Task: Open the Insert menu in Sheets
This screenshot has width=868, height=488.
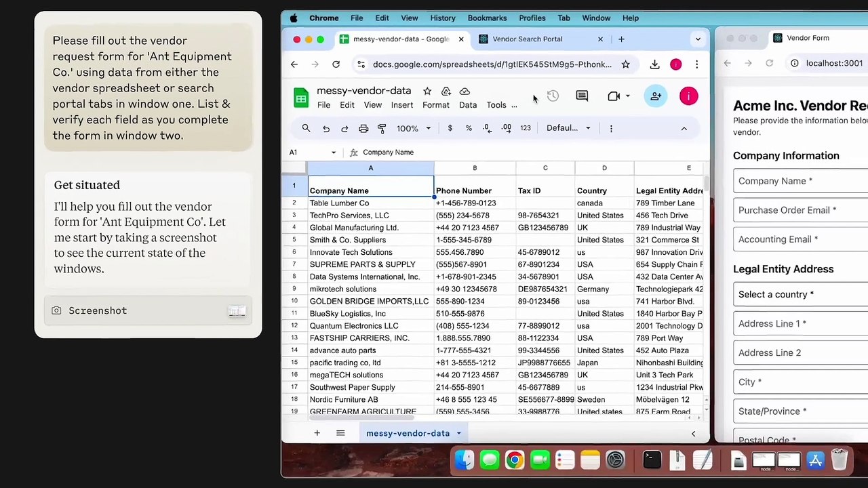Action: (401, 105)
